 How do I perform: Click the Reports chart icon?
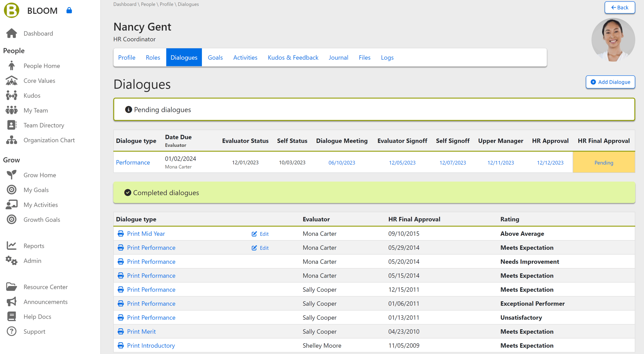pyautogui.click(x=12, y=246)
